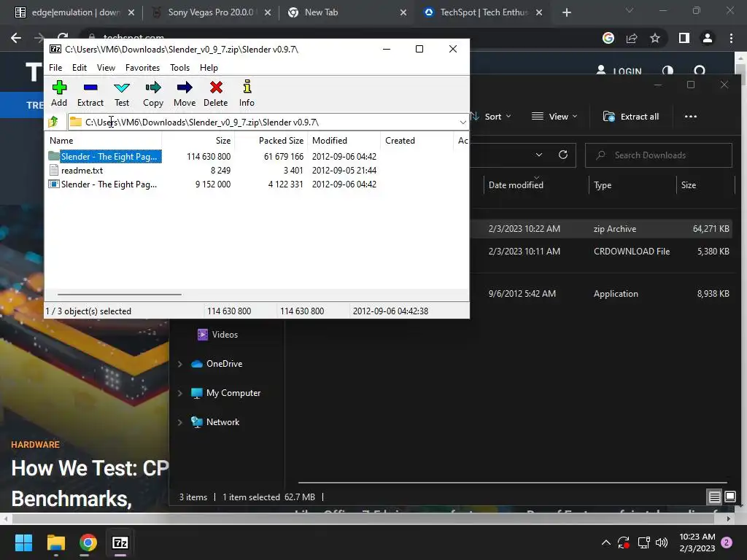The width and height of the screenshot is (747, 560).
Task: Open the View dropdown in File Explorer
Action: pyautogui.click(x=554, y=117)
